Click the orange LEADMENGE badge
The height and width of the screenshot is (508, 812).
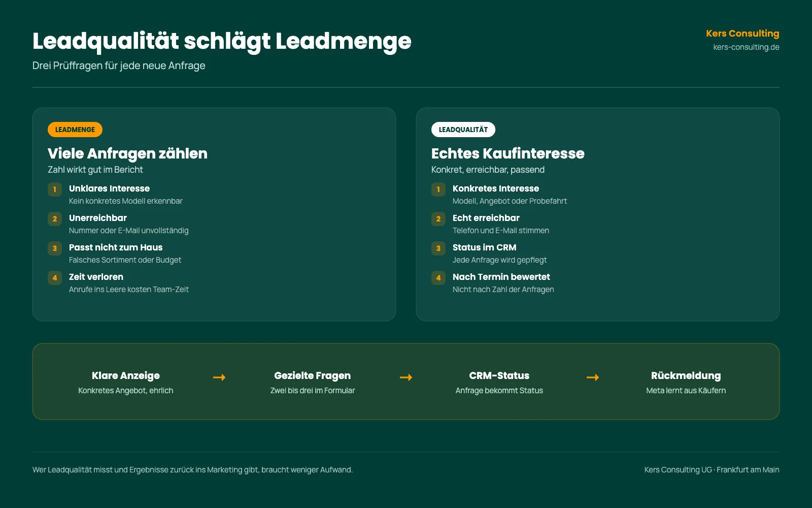(75, 130)
